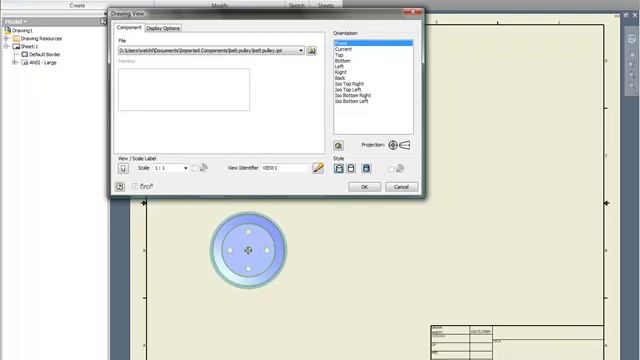
Task: Toggle Scale from Base checkbox
Action: point(195,168)
